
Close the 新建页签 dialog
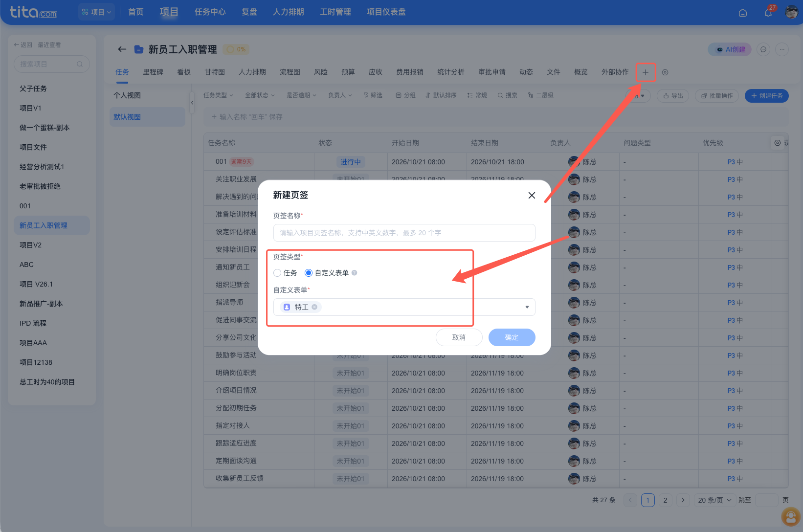(x=532, y=195)
